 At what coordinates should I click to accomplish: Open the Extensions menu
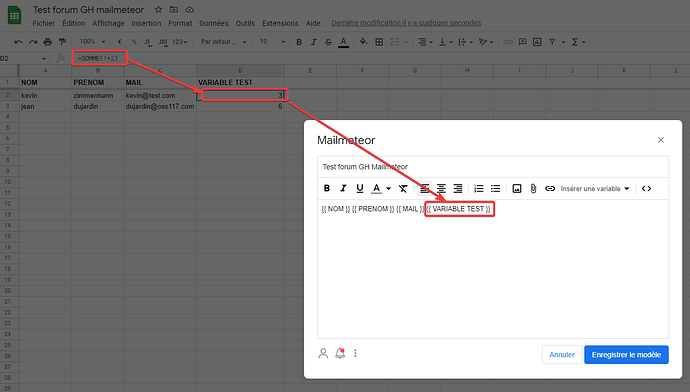280,23
